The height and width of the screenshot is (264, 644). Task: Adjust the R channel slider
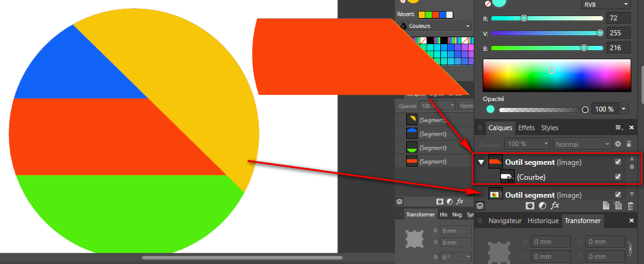pos(547,18)
